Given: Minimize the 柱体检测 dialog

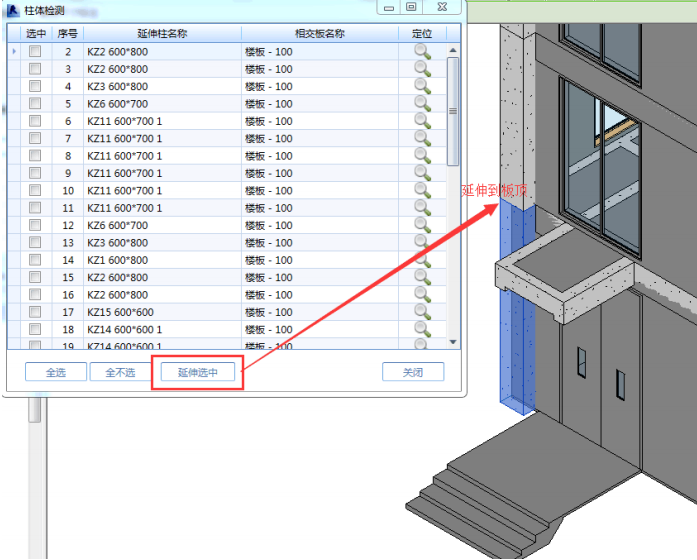Looking at the screenshot, I should [389, 8].
